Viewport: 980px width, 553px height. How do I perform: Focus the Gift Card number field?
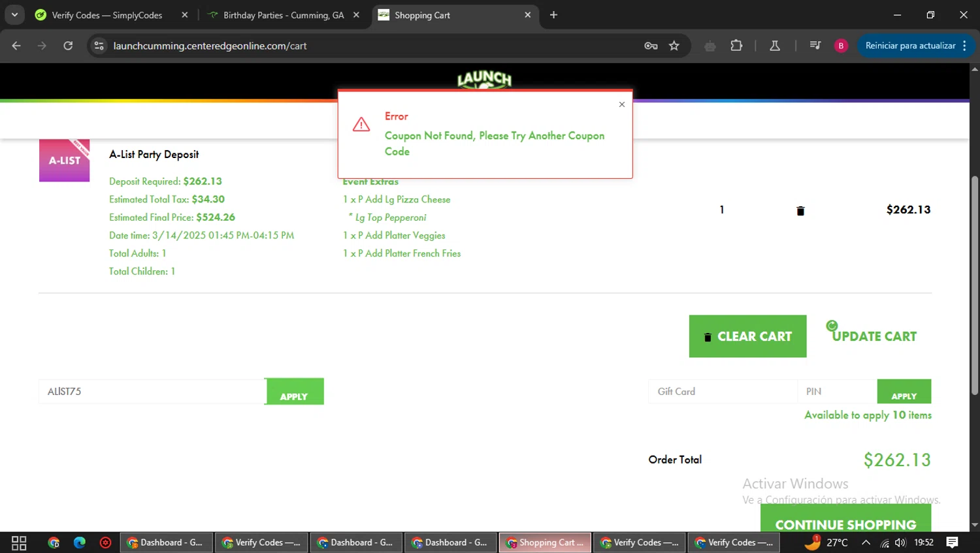(x=723, y=392)
